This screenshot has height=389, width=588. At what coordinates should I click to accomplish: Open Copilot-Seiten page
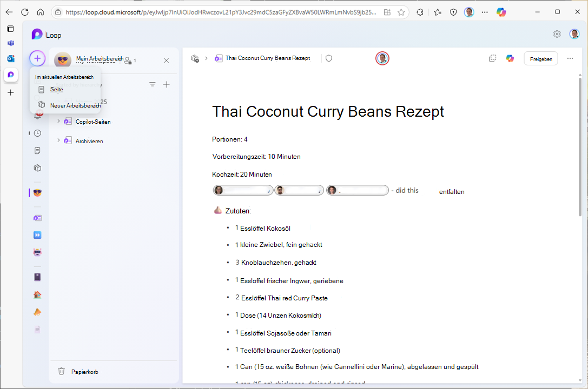pos(93,122)
